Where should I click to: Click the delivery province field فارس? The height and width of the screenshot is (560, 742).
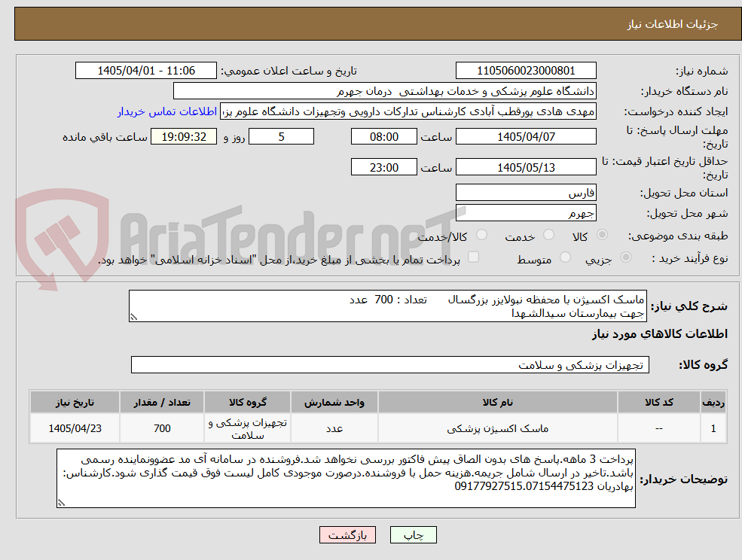click(x=526, y=193)
